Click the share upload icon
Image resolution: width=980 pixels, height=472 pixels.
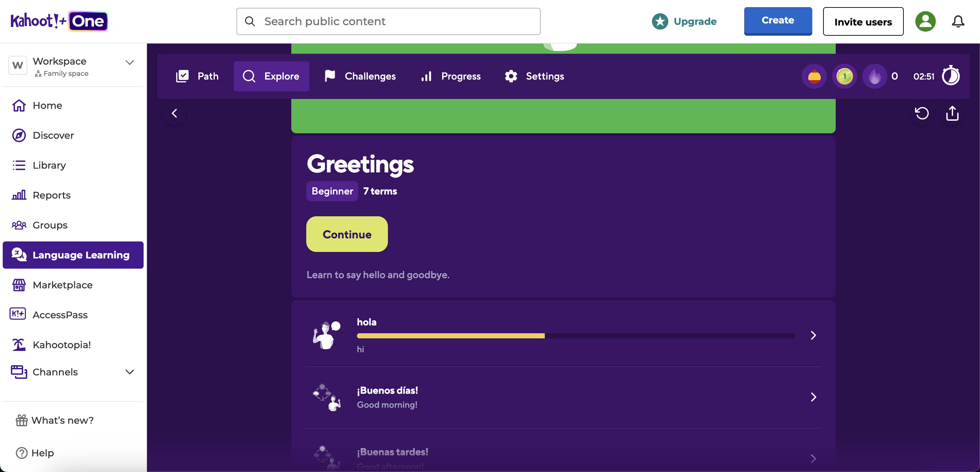tap(952, 113)
